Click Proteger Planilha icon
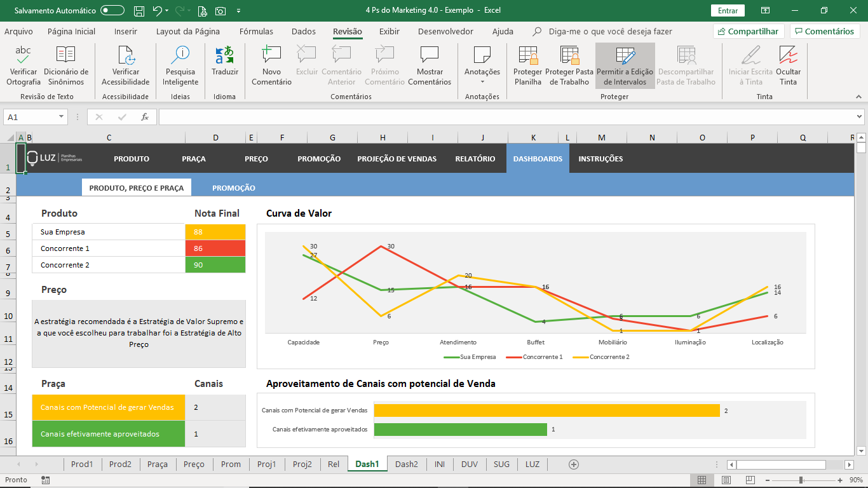868x488 pixels. coord(528,65)
